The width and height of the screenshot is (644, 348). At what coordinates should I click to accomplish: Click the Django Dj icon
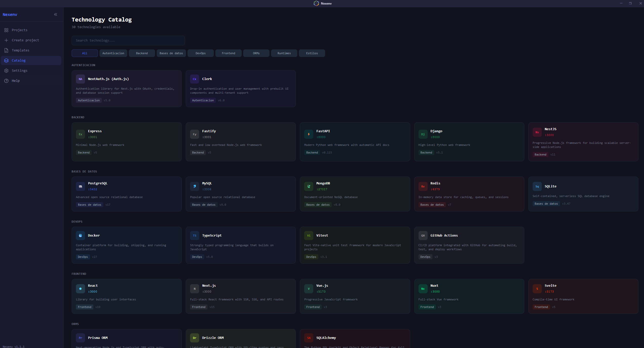tap(423, 134)
